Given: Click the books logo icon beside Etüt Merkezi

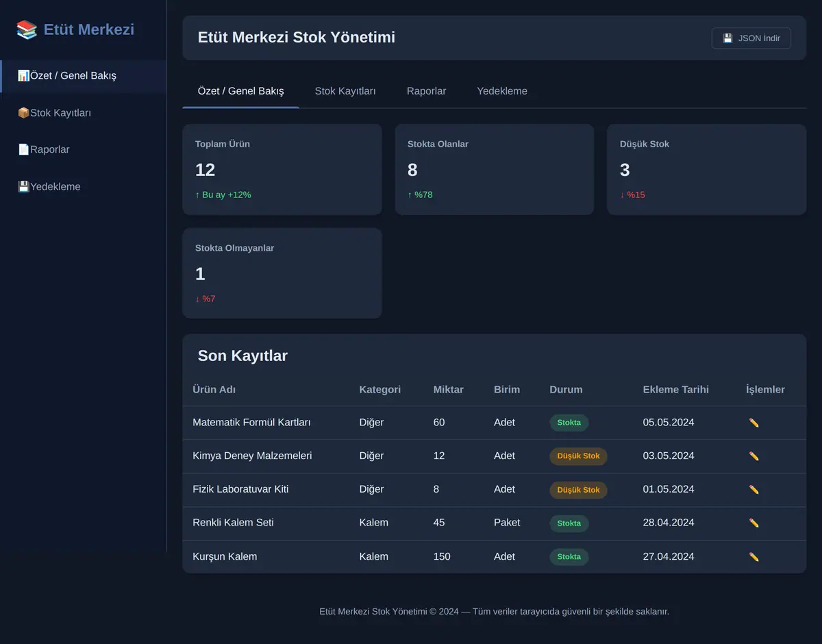Looking at the screenshot, I should click(x=27, y=29).
